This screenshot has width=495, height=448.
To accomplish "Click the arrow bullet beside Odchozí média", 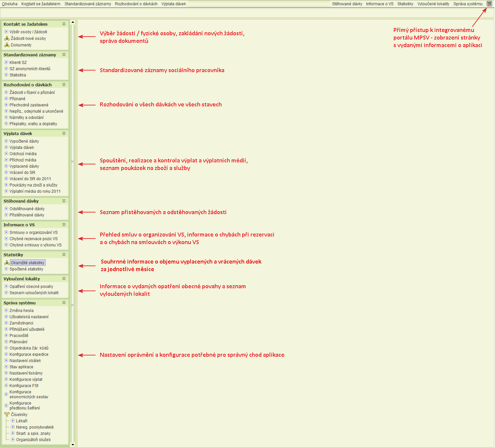I will point(6,154).
